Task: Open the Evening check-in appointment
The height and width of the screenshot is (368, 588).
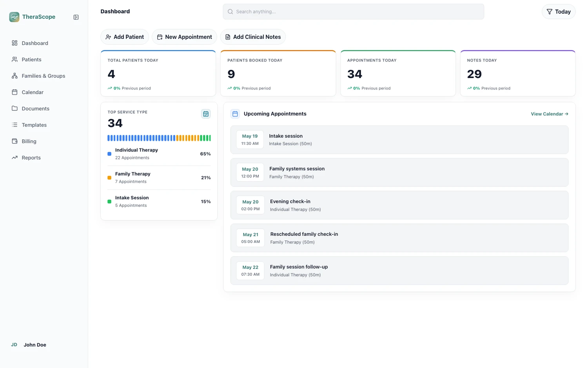Action: pyautogui.click(x=399, y=205)
